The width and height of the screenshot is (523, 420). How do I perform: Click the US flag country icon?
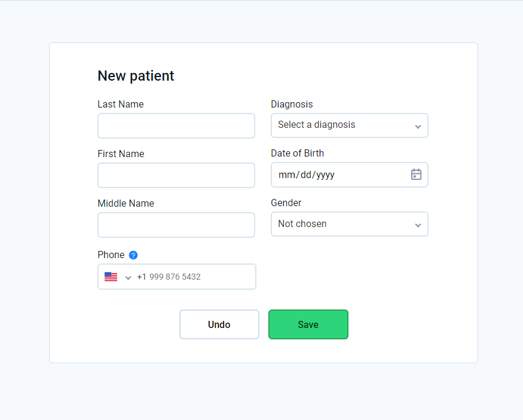click(x=111, y=277)
